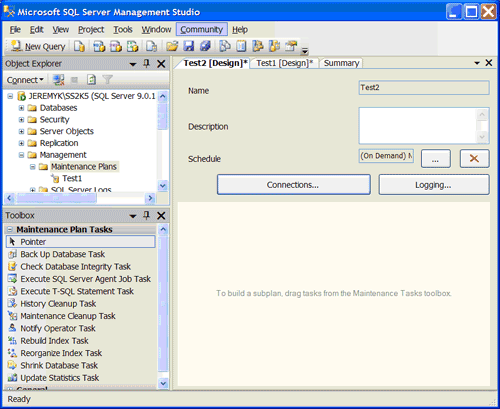Click the Stop icon in Object Explorer toolbar

pos(74,80)
